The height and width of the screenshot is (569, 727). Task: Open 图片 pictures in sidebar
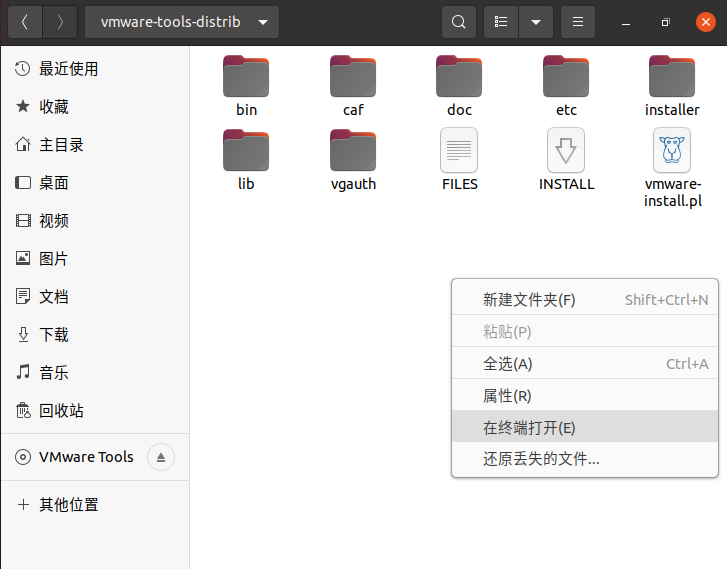point(95,259)
